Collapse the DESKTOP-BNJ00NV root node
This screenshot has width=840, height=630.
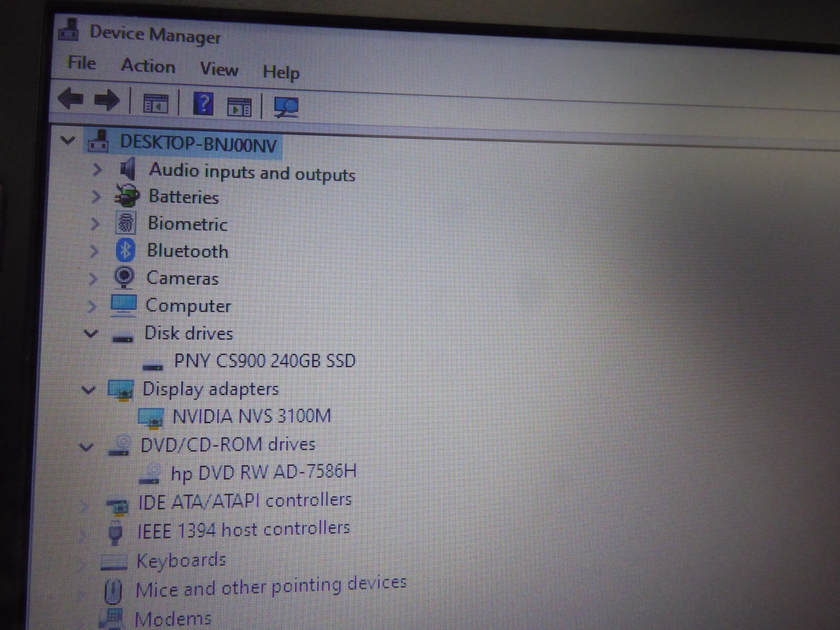click(x=68, y=140)
